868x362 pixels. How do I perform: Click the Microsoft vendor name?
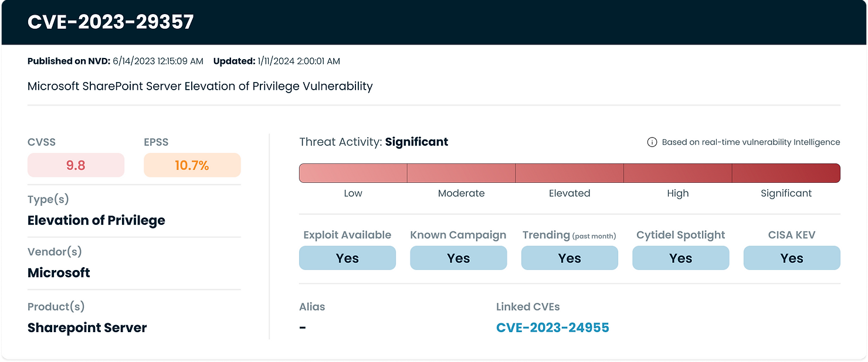(59, 272)
